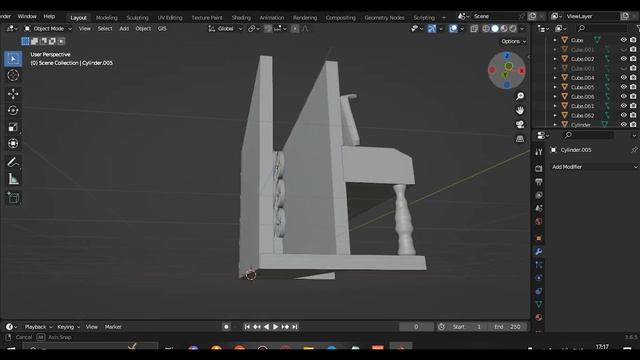Open the Playback dropdown
This screenshot has width=640, height=360.
[x=38, y=327]
